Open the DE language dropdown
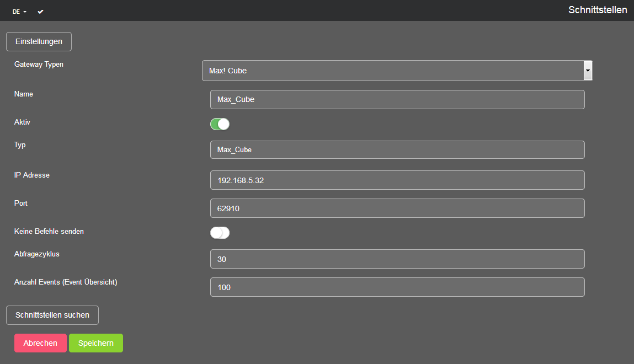634x364 pixels. coord(19,12)
